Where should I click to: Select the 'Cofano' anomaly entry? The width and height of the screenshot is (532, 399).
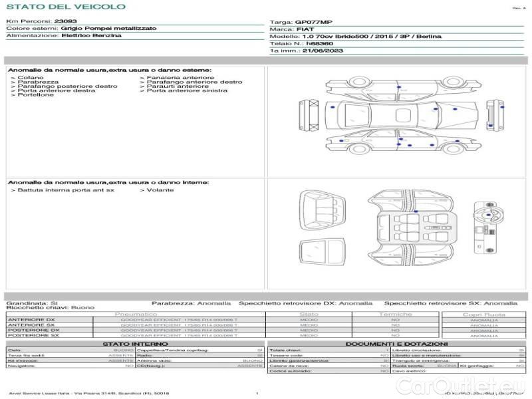tap(32, 78)
